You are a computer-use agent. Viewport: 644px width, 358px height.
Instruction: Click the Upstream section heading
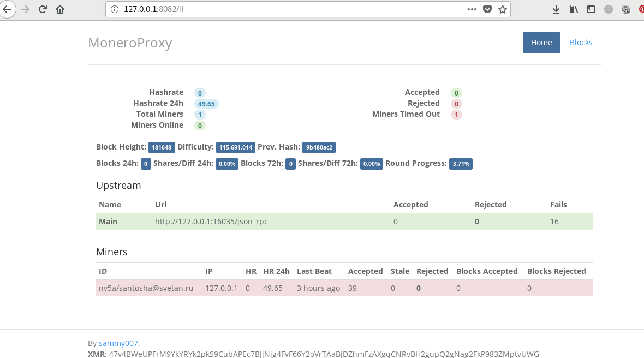point(118,186)
